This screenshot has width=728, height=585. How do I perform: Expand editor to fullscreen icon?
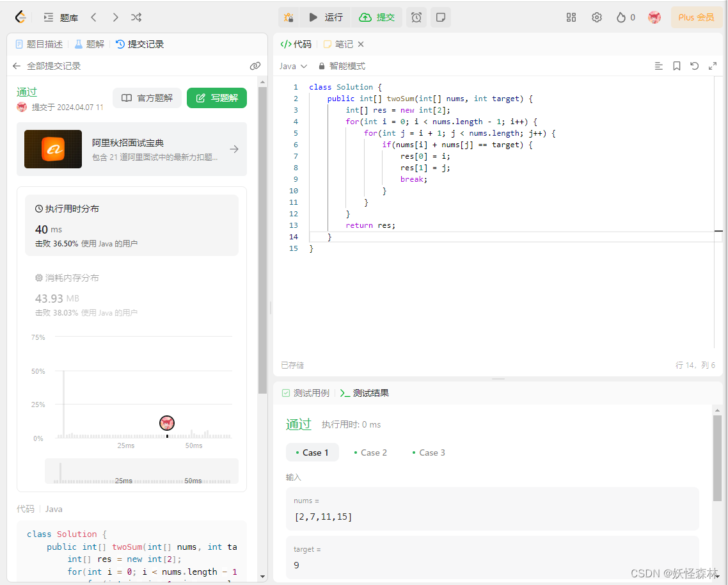pos(713,66)
